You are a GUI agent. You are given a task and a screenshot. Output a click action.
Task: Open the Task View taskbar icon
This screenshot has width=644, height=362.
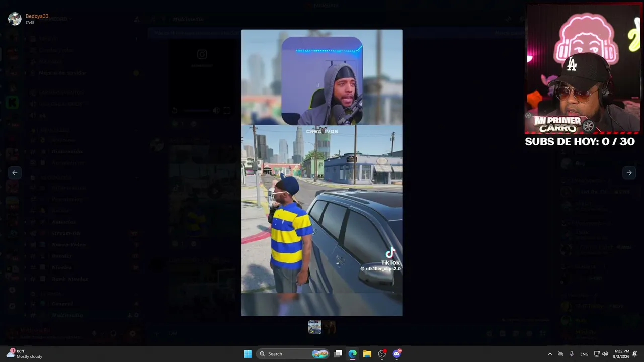[x=338, y=354]
